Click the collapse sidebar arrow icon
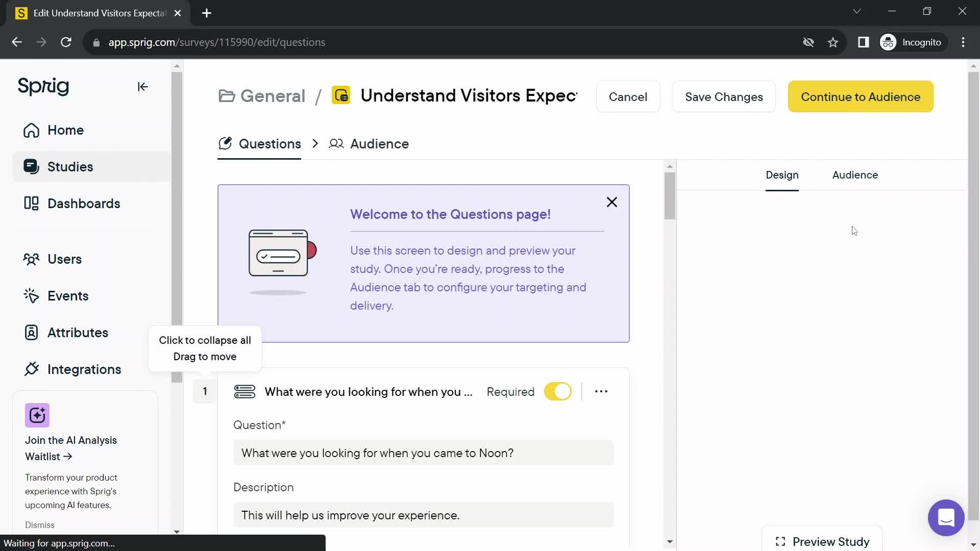 [143, 87]
